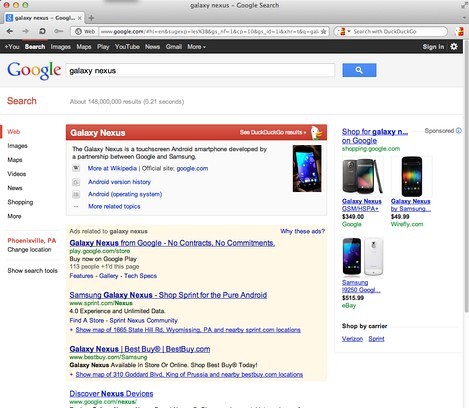Select Images in the left sidebar

click(17, 146)
